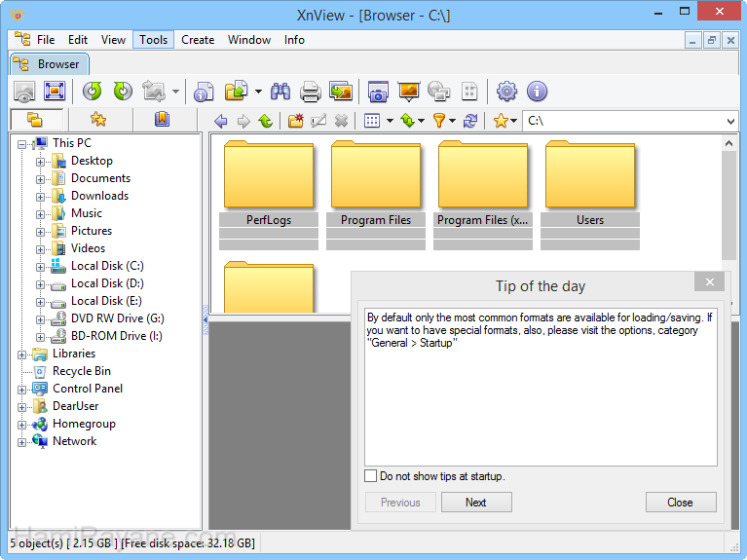Click Close in Tip of the day
The width and height of the screenshot is (747, 560).
pos(681,503)
